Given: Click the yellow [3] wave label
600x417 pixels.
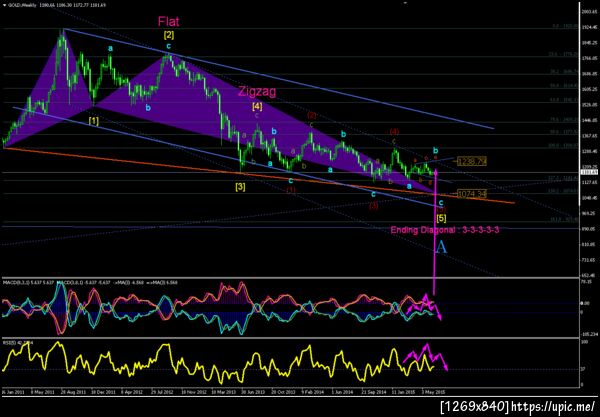Looking at the screenshot, I should pyautogui.click(x=240, y=187).
